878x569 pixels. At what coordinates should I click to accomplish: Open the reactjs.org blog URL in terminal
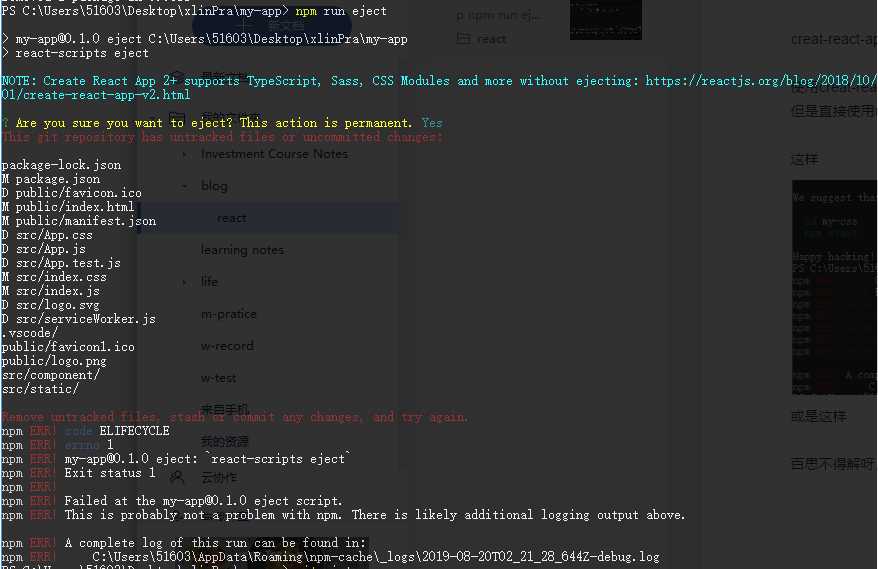pos(762,81)
